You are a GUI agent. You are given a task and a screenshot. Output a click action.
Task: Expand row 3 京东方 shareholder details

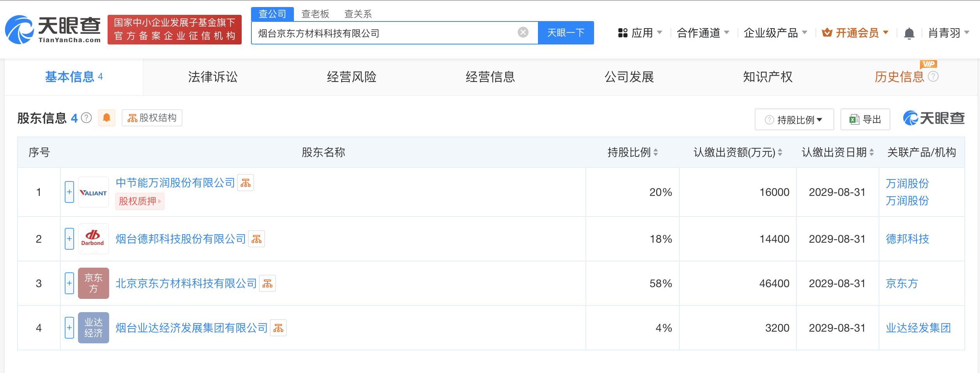(x=69, y=283)
